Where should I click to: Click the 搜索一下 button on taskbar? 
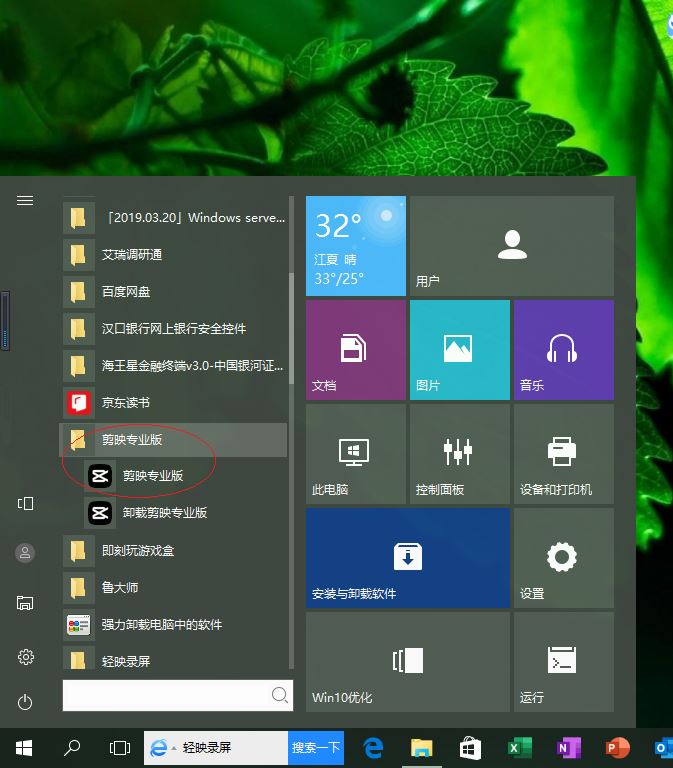pyautogui.click(x=316, y=748)
